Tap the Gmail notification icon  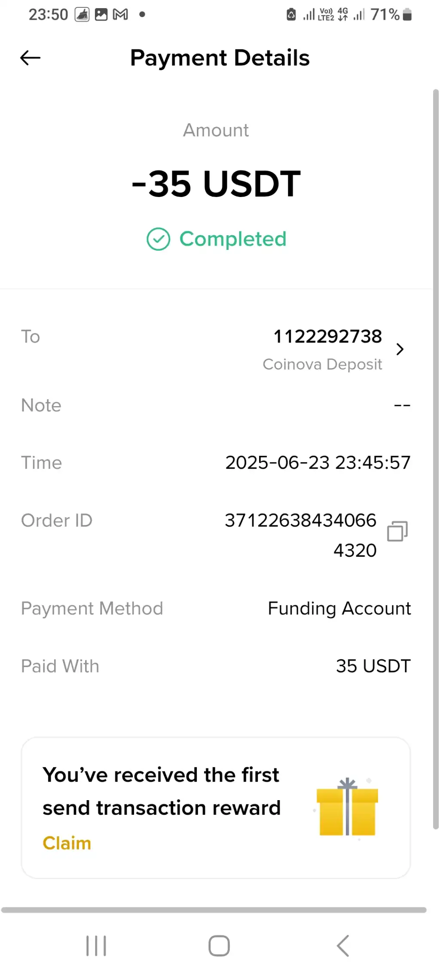click(120, 15)
